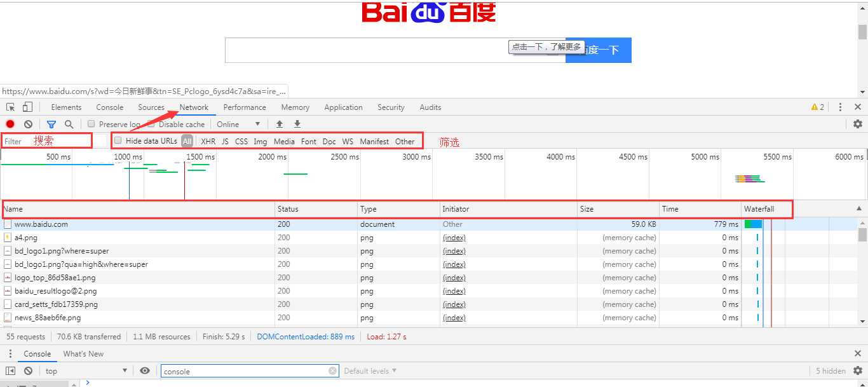Click the Baidu logo
This screenshot has width=868, height=387.
click(x=429, y=12)
